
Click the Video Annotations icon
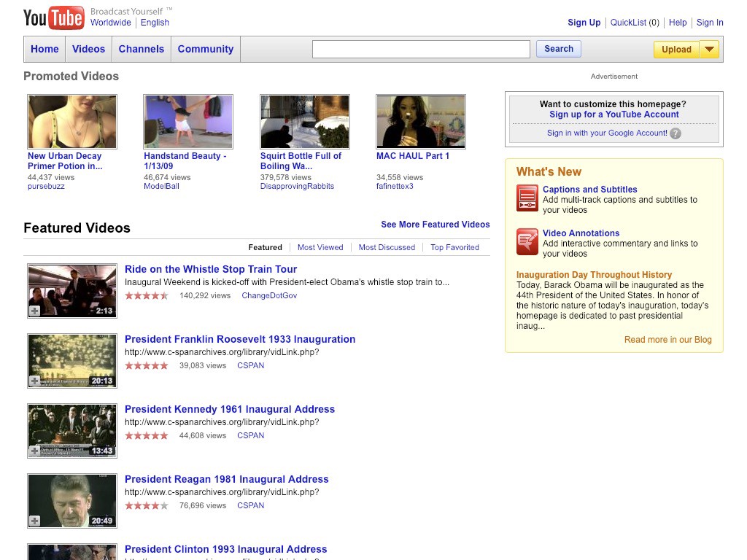click(x=527, y=242)
